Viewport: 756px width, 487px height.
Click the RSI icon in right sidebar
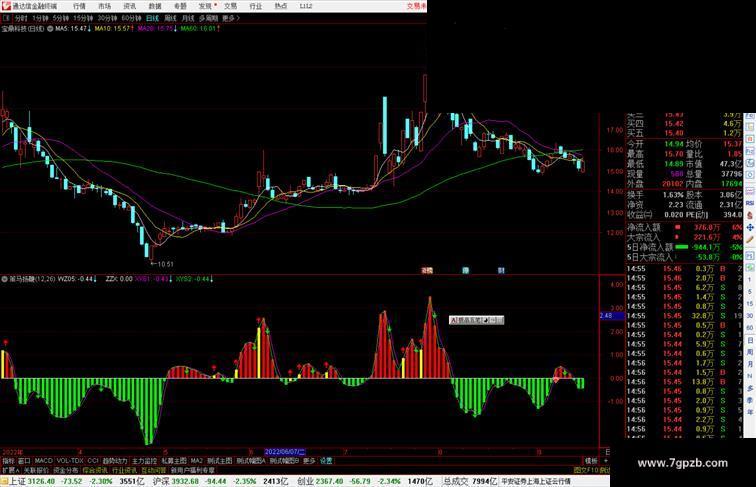tap(750, 204)
